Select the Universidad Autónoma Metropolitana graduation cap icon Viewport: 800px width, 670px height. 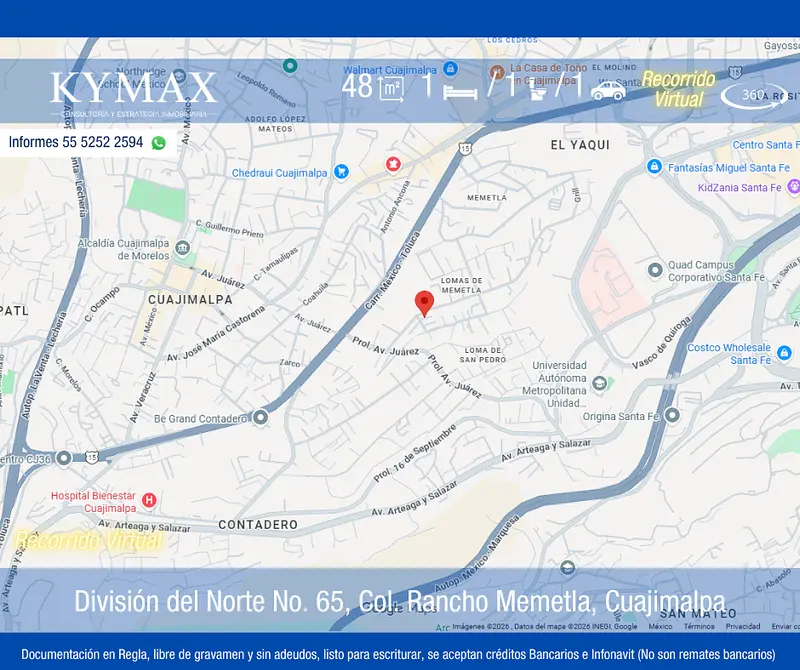(599, 383)
